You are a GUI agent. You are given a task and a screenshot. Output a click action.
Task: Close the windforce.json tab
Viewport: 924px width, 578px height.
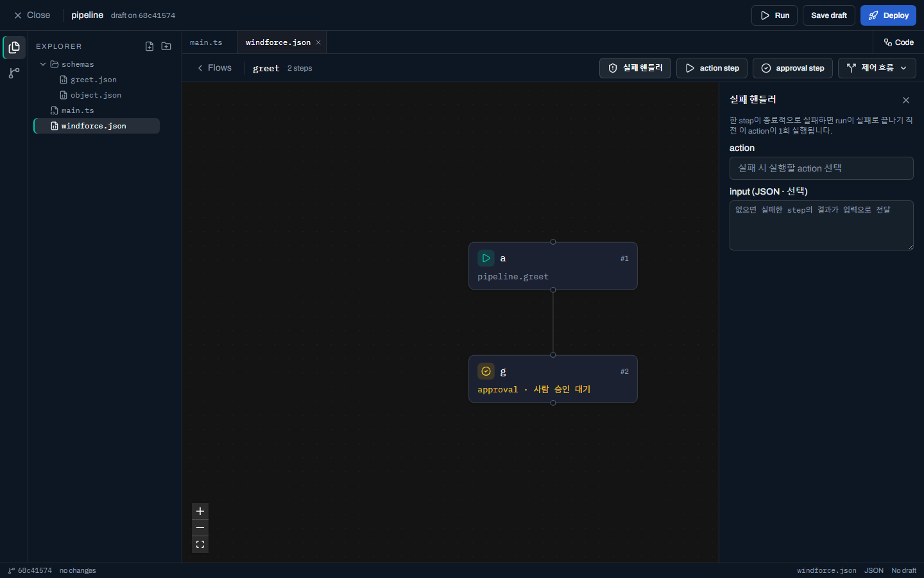[318, 42]
